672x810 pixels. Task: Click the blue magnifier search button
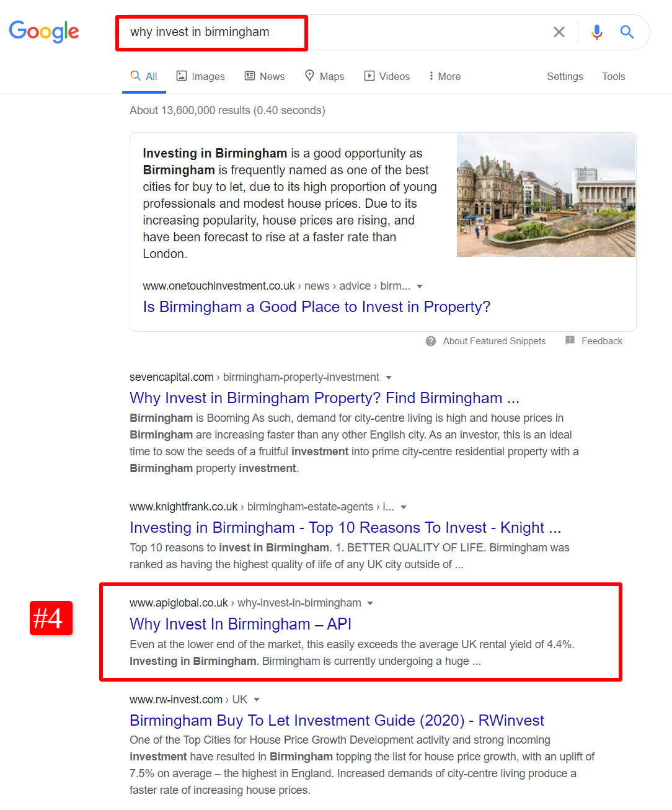[627, 32]
